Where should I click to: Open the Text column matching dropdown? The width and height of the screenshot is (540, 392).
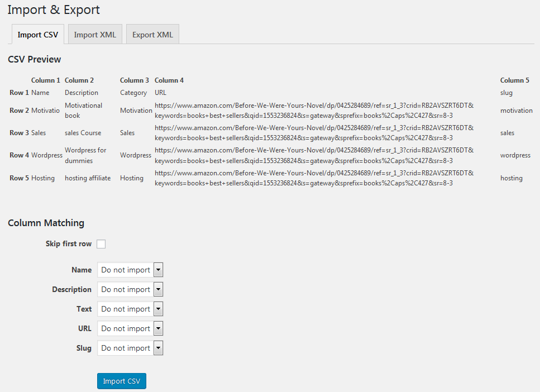pos(130,309)
